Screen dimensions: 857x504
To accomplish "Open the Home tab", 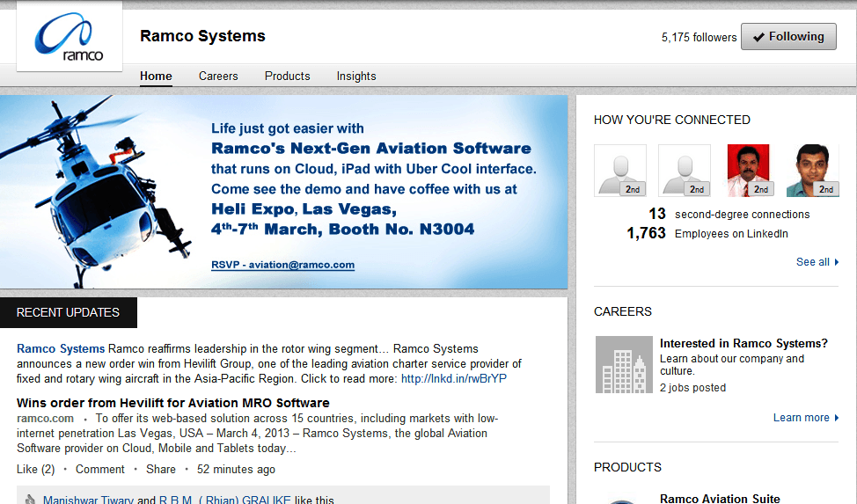I will [x=156, y=76].
